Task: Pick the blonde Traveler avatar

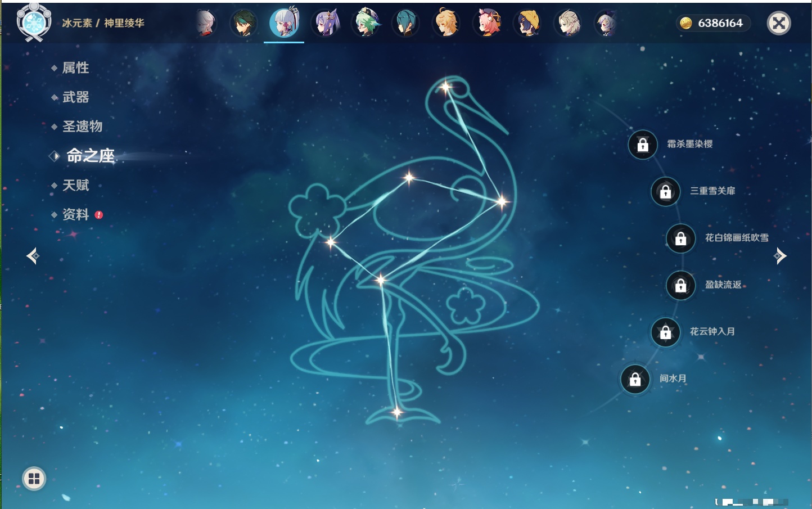Action: [x=446, y=24]
